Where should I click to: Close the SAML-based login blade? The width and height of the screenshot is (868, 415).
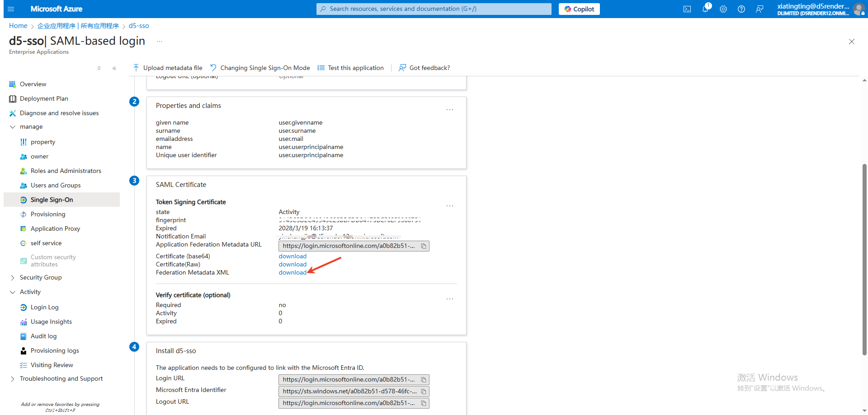pos(852,42)
